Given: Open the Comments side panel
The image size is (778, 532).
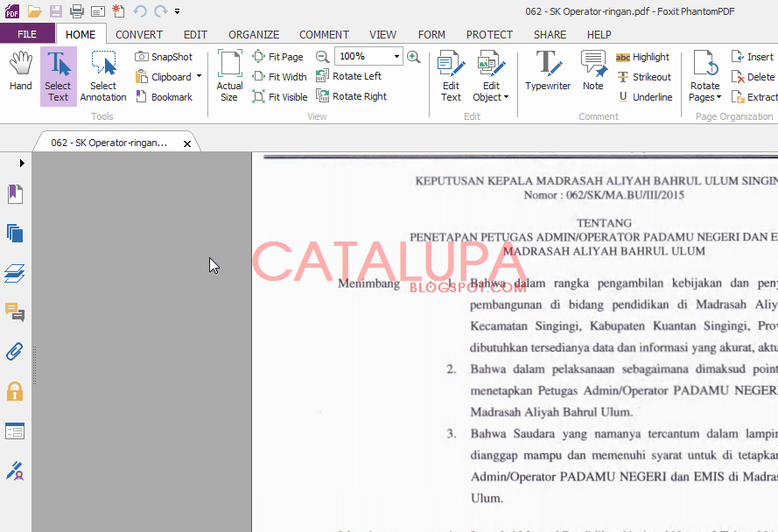Looking at the screenshot, I should (x=15, y=312).
